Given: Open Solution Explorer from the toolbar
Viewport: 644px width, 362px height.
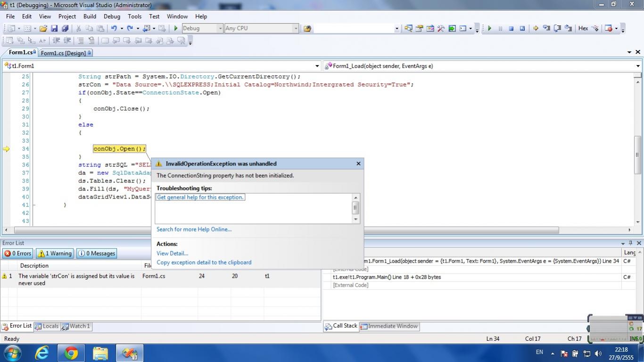Looking at the screenshot, I should 408,28.
